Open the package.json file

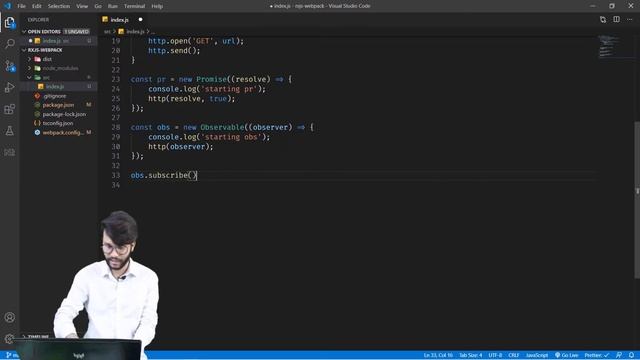[x=58, y=105]
